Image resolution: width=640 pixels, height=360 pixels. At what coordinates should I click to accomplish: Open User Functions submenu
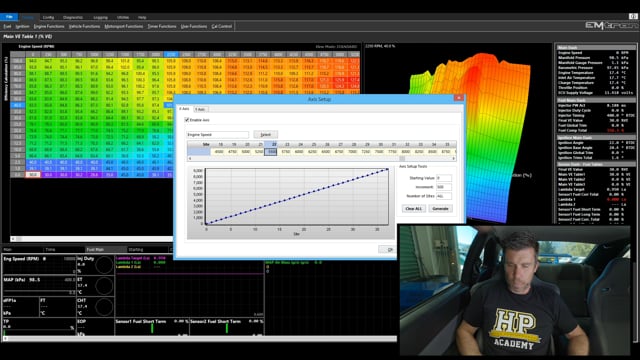coord(194,26)
